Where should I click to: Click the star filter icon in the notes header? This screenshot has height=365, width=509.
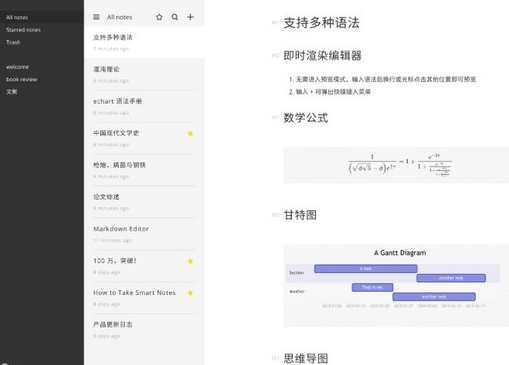(x=159, y=17)
